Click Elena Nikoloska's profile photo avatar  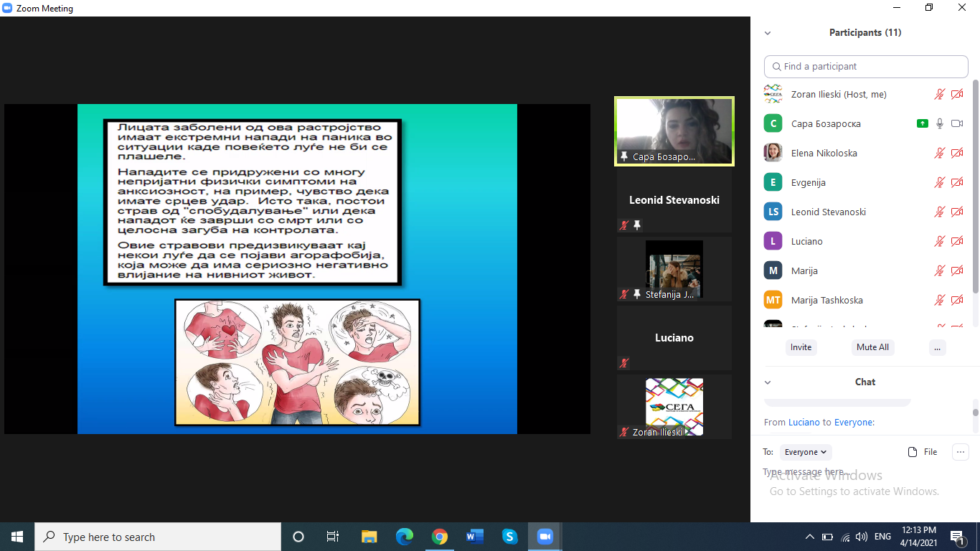pos(773,153)
